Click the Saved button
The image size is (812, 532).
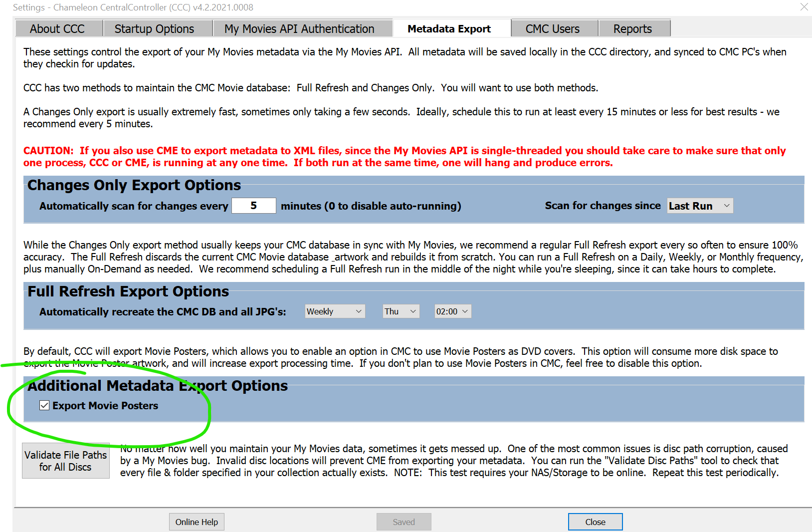[x=404, y=522]
